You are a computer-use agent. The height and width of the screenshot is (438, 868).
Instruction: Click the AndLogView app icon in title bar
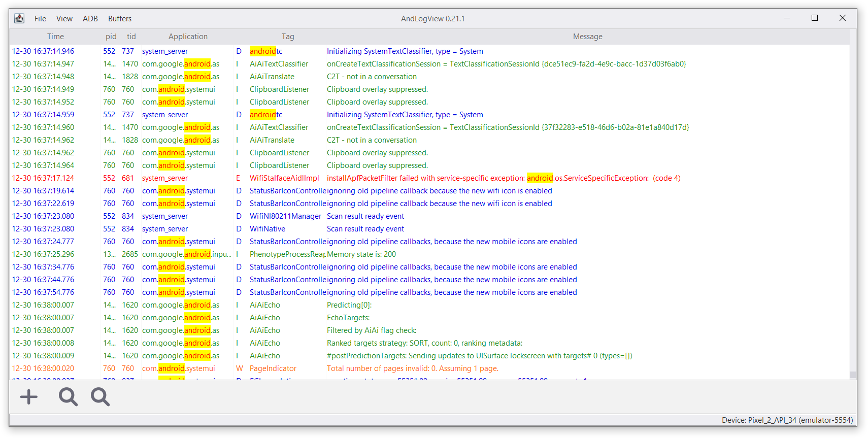pyautogui.click(x=19, y=18)
